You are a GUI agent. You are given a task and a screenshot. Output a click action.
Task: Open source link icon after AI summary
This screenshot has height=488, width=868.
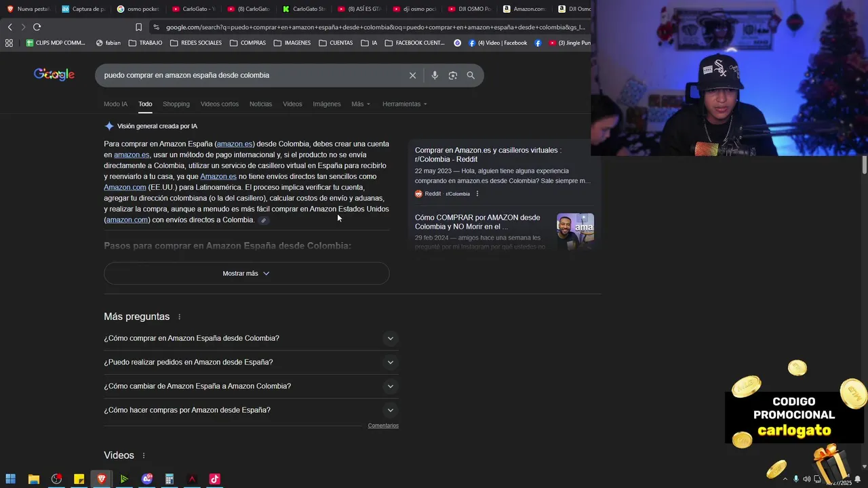(x=264, y=220)
